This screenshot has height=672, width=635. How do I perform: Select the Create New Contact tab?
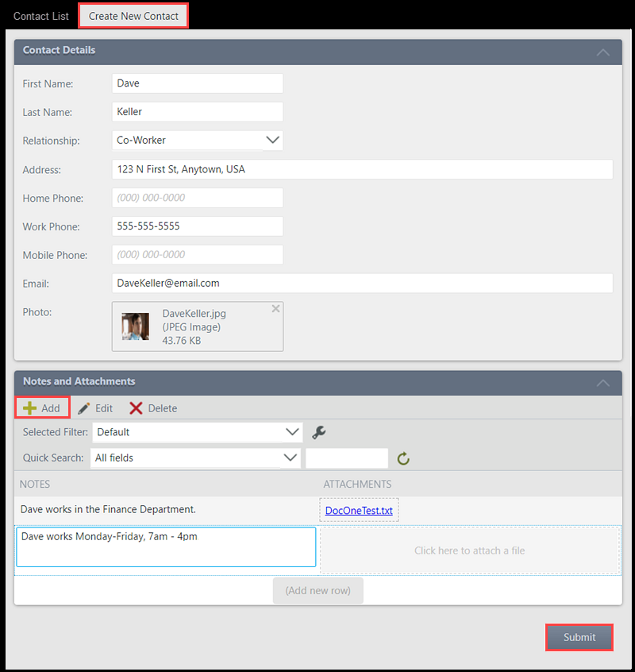[x=133, y=15]
